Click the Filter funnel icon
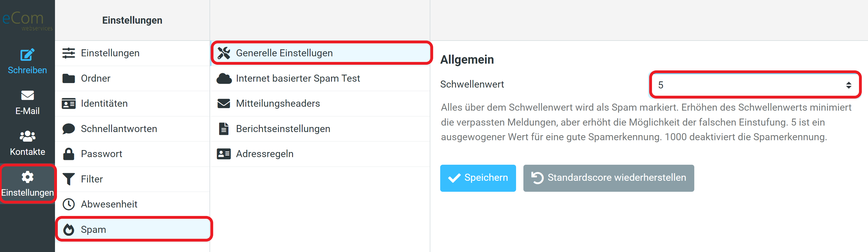 tap(69, 179)
